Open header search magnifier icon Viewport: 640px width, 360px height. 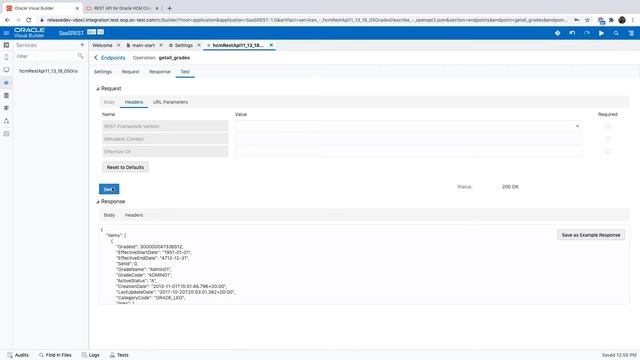click(x=616, y=33)
